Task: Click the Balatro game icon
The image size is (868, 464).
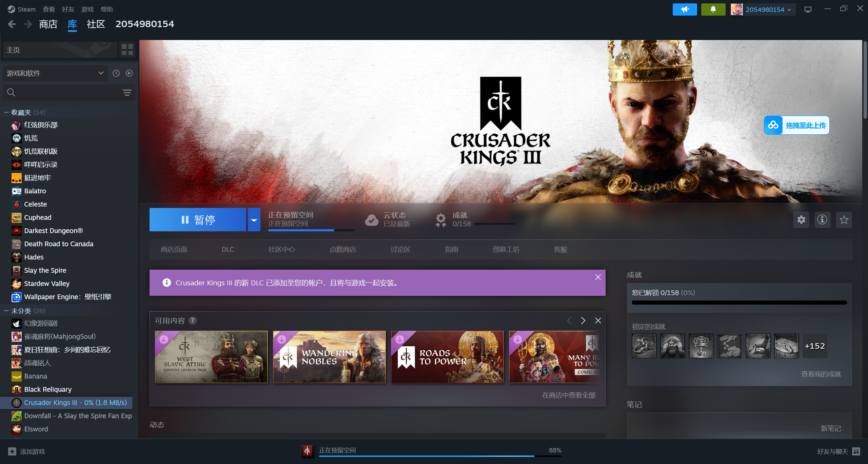Action: (17, 191)
